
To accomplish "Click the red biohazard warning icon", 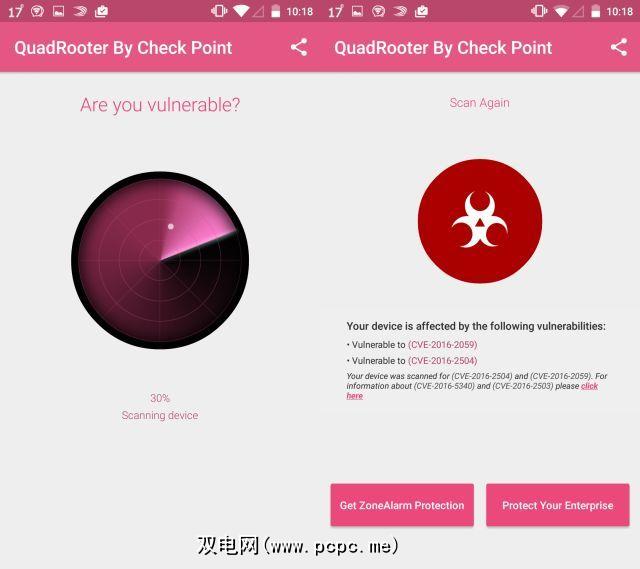I will point(480,221).
